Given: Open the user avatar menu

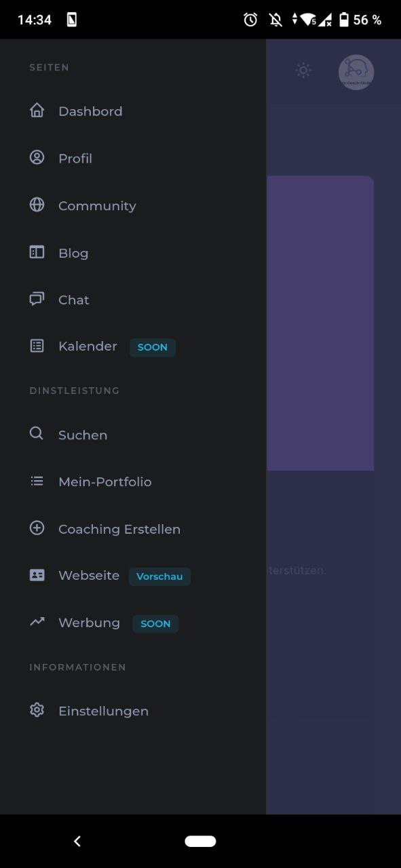Looking at the screenshot, I should point(356,72).
